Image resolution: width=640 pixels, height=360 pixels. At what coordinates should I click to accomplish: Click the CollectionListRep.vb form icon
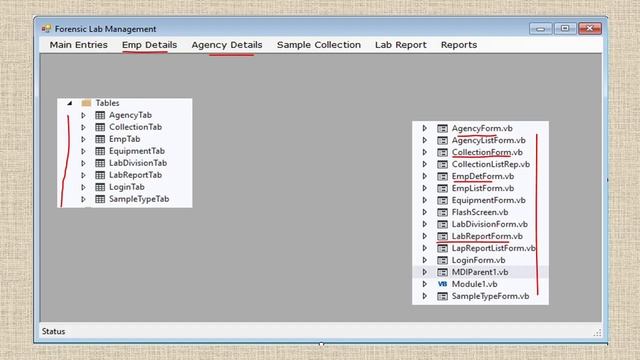pyautogui.click(x=442, y=164)
